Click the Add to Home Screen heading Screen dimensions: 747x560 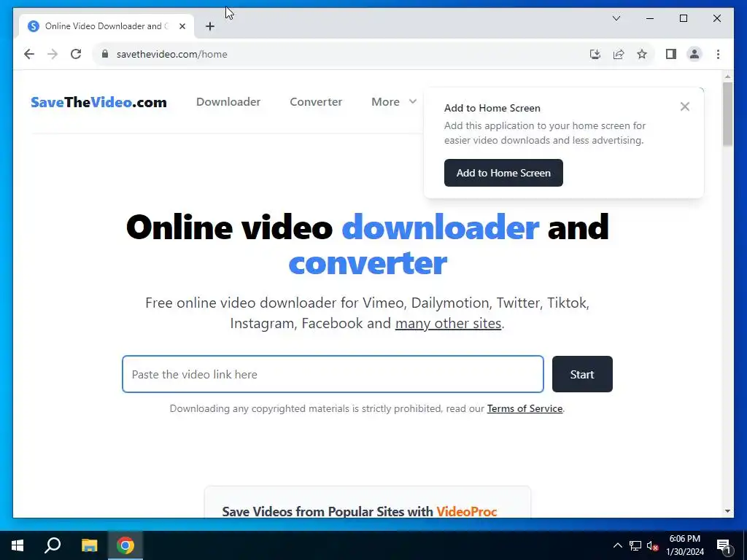(492, 108)
